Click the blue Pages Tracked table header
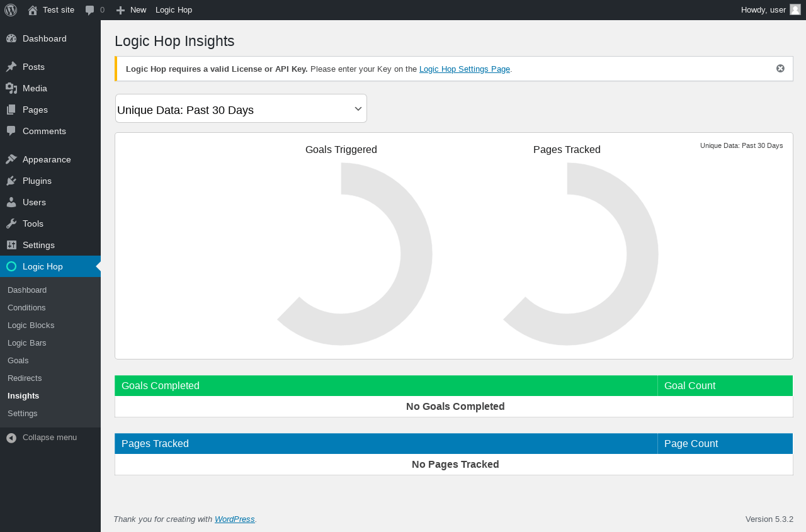The height and width of the screenshot is (532, 806). pos(386,444)
